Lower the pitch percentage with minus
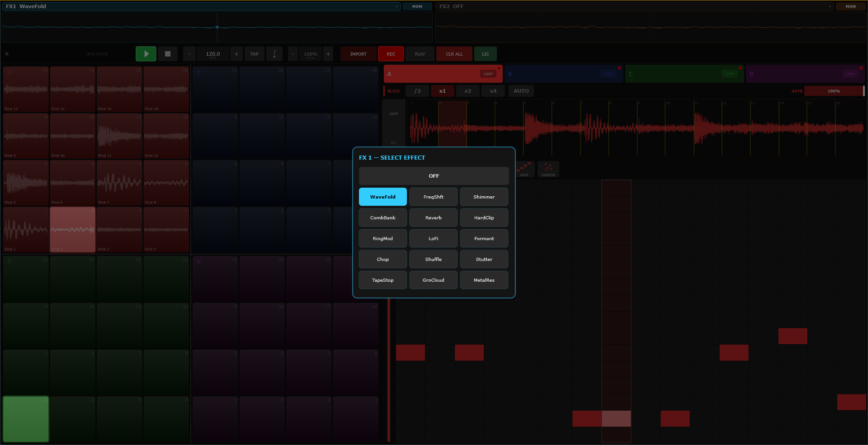The image size is (868, 445). (293, 54)
